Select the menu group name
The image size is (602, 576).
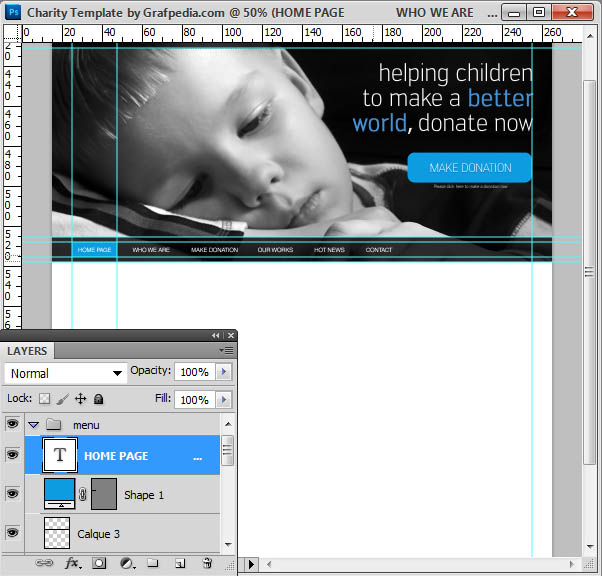point(86,425)
